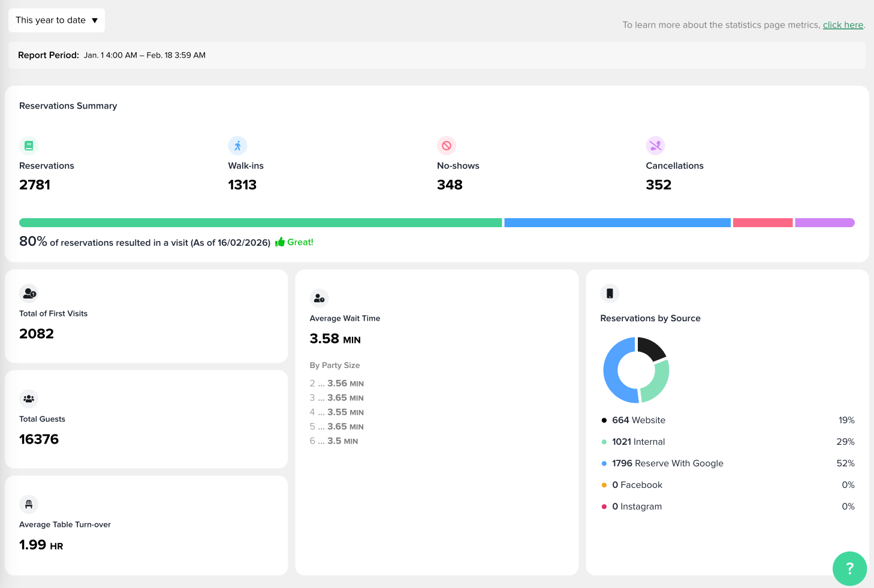Image resolution: width=874 pixels, height=588 pixels.
Task: Click the Total Guests group icon
Action: coord(29,399)
